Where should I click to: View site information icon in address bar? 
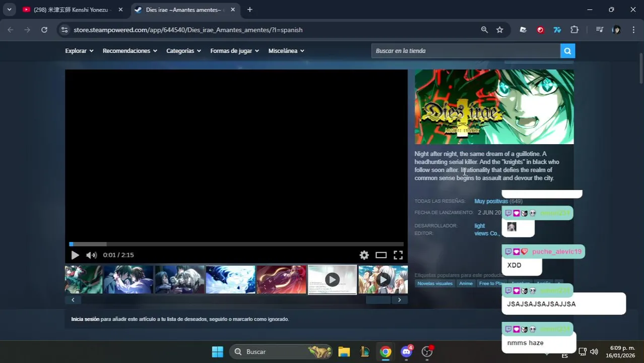[x=64, y=30]
